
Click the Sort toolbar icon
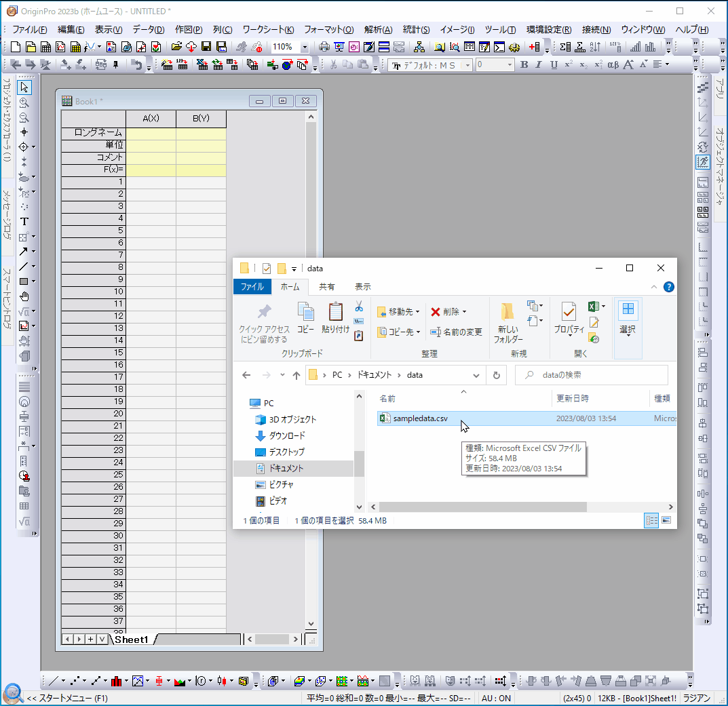click(x=595, y=47)
